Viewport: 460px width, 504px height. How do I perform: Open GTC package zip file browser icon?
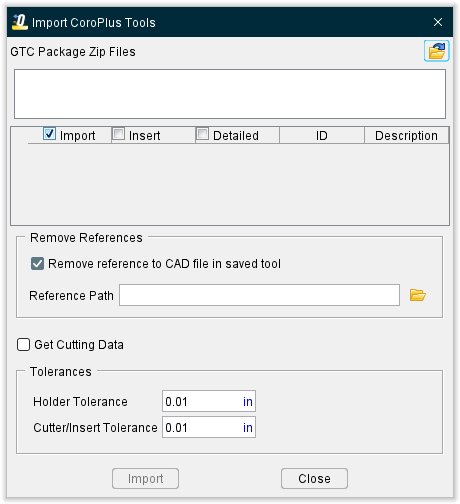[x=436, y=51]
